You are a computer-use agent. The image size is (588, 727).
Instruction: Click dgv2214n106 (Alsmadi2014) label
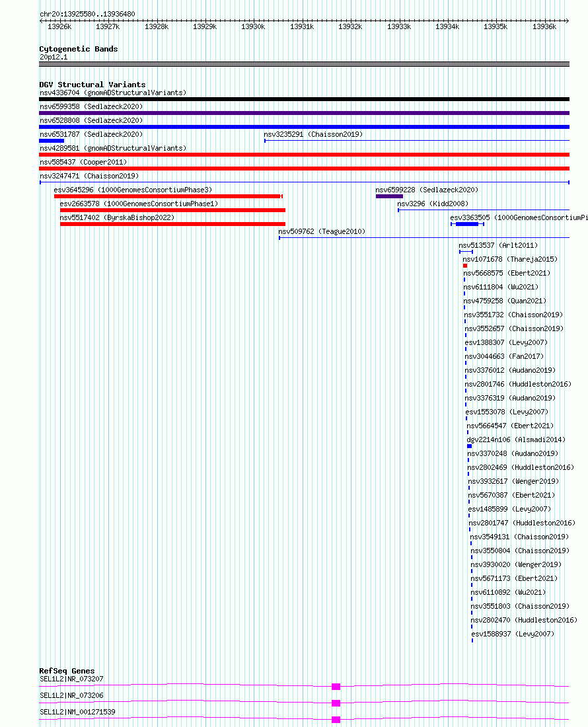pos(516,440)
